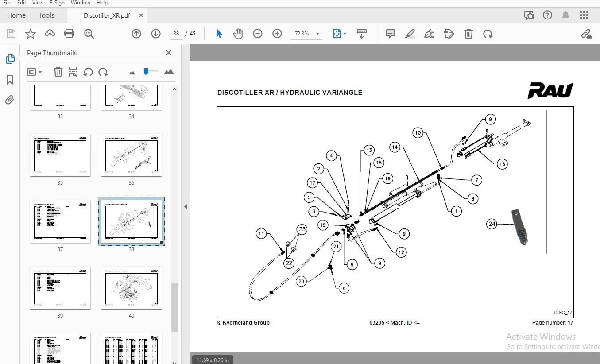
Task: Go to previous page arrow
Action: point(136,34)
